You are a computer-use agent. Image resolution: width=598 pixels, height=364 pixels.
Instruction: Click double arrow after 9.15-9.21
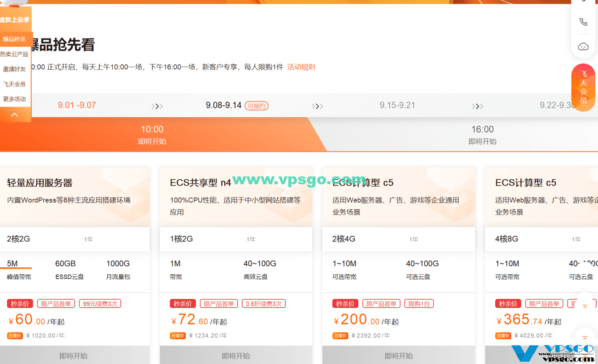click(477, 107)
